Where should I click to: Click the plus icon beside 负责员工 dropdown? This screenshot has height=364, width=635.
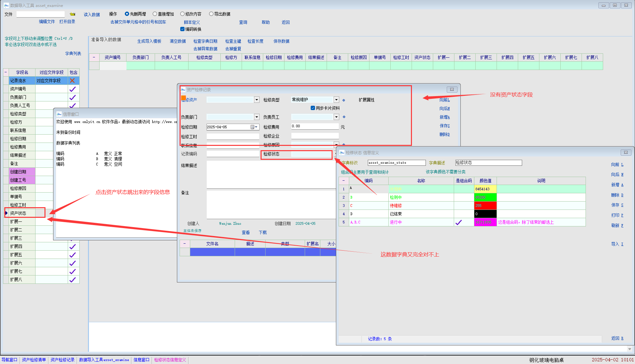tap(344, 117)
